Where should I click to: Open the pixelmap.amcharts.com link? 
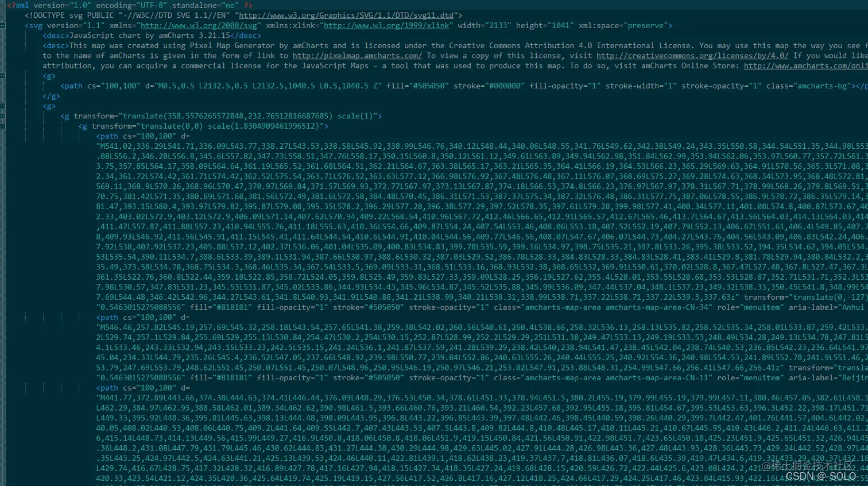[357, 56]
